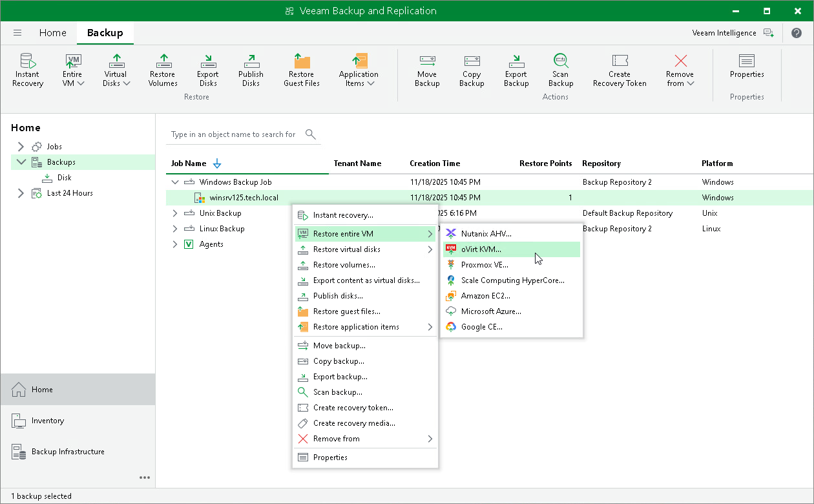Click the Move Backup ribbon icon
814x504 pixels.
426,69
